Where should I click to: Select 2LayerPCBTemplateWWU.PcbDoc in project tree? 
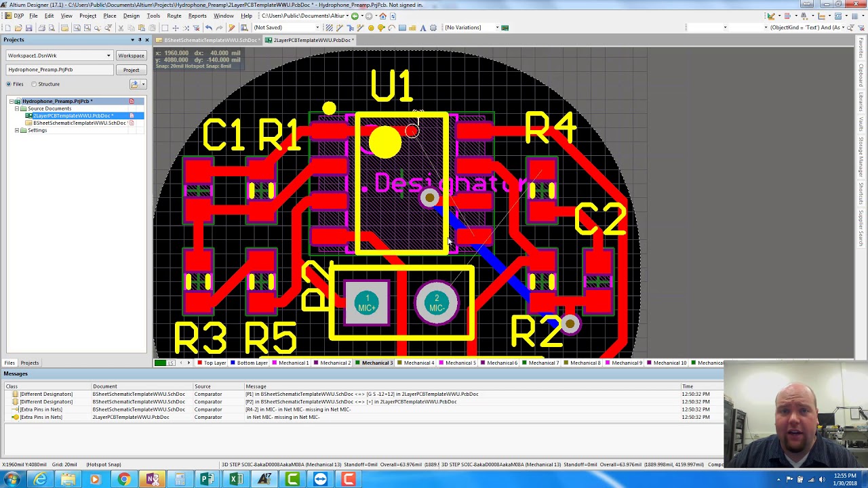click(x=73, y=116)
